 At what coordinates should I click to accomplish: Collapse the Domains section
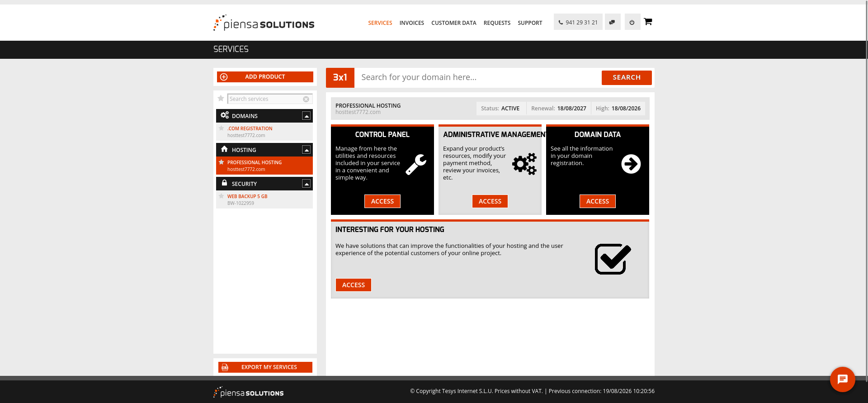(x=306, y=116)
